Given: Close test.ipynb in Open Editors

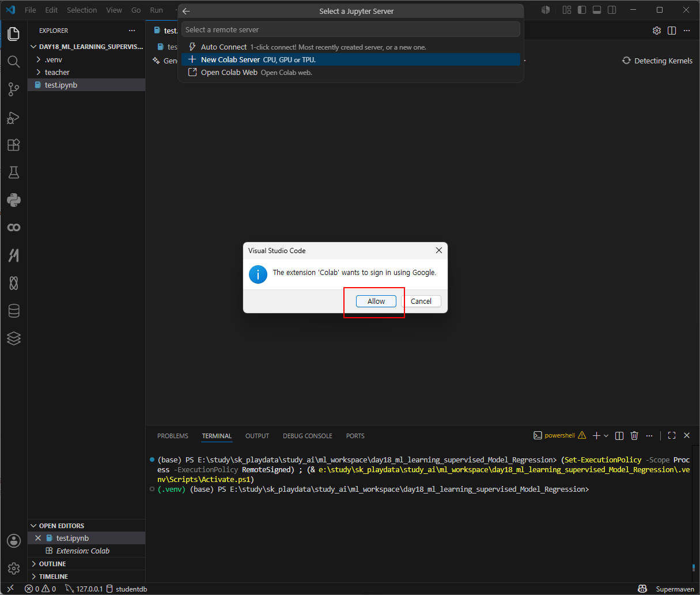Looking at the screenshot, I should click(x=38, y=538).
